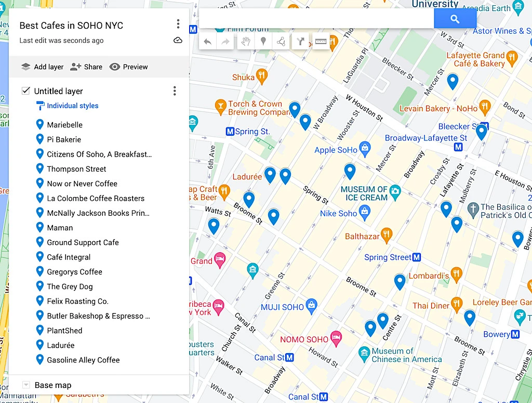Click Apple SoHo shopping icon on map

(x=365, y=149)
